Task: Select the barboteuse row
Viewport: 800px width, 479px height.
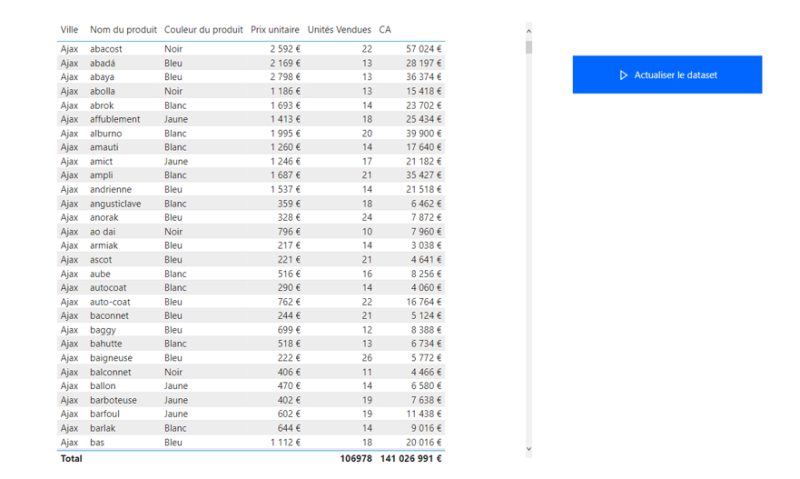Action: click(x=251, y=400)
